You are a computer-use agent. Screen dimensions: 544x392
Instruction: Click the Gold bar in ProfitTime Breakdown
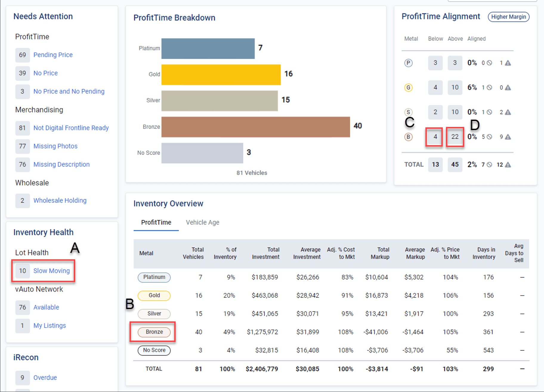(221, 75)
